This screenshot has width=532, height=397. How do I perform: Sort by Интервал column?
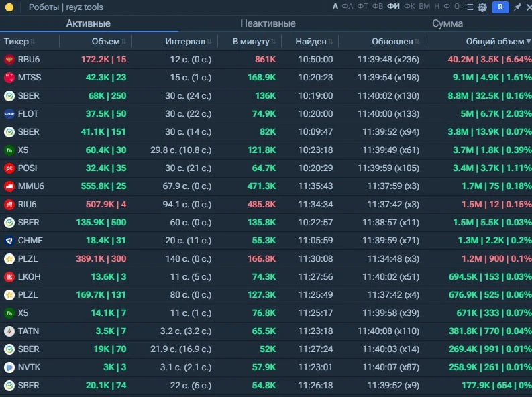189,42
